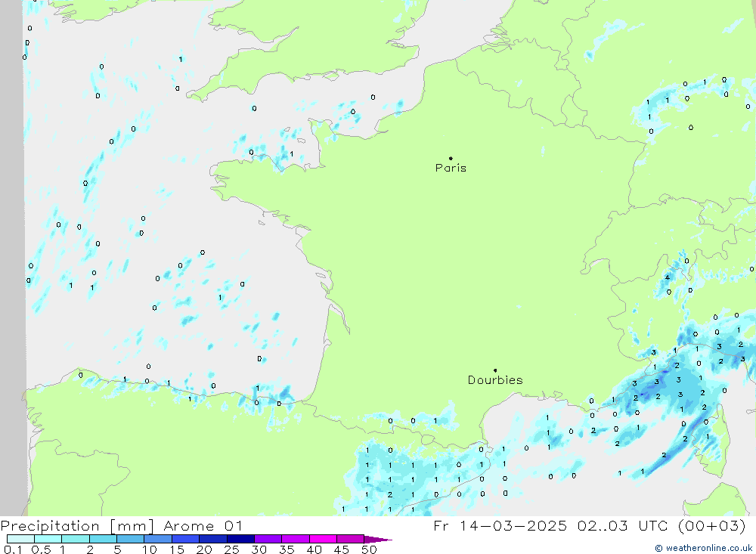Pick the legend swatch between 15 and 20

[186, 539]
